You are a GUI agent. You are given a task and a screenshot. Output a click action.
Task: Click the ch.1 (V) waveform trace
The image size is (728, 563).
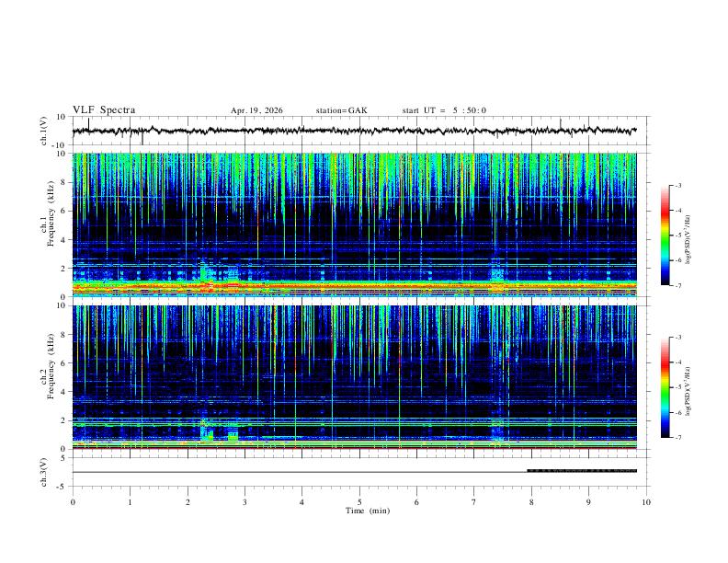tap(355, 131)
